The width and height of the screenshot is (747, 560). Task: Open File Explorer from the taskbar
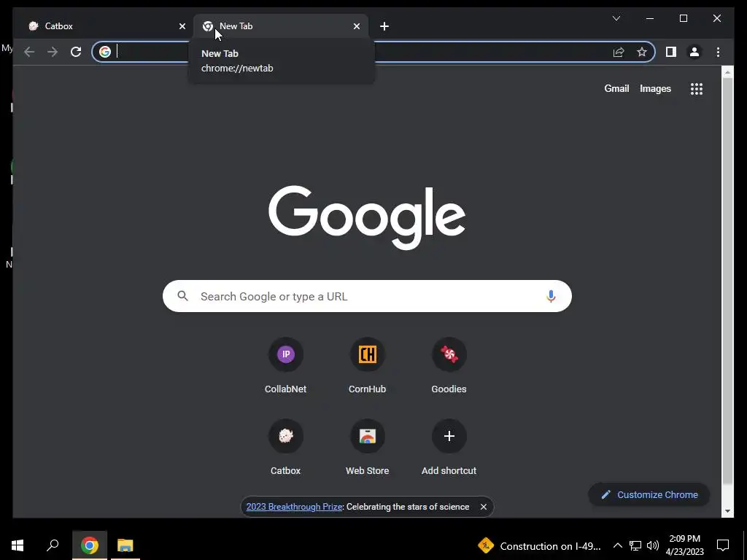pos(125,545)
